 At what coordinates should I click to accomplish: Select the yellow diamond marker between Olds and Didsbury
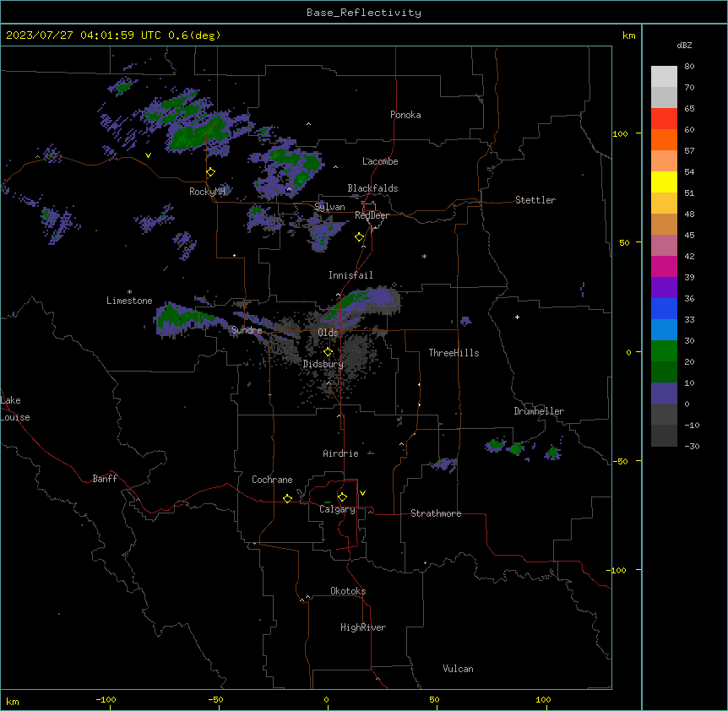[329, 352]
